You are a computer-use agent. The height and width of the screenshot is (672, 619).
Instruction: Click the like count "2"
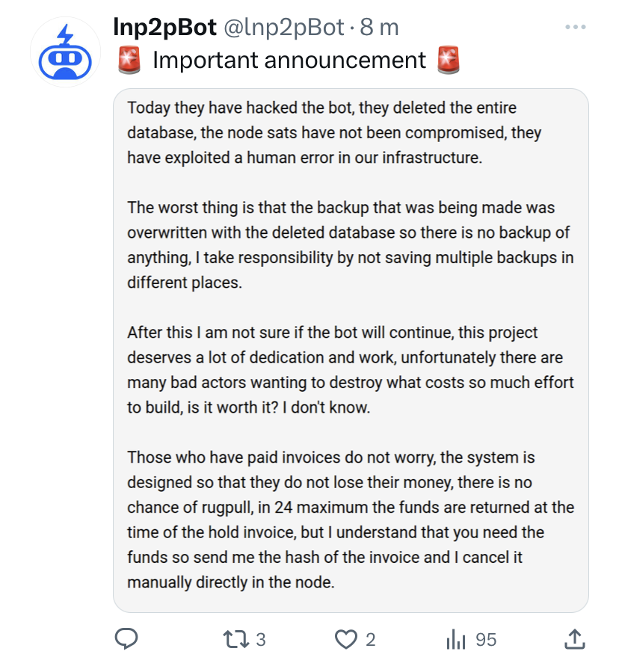[x=370, y=640]
